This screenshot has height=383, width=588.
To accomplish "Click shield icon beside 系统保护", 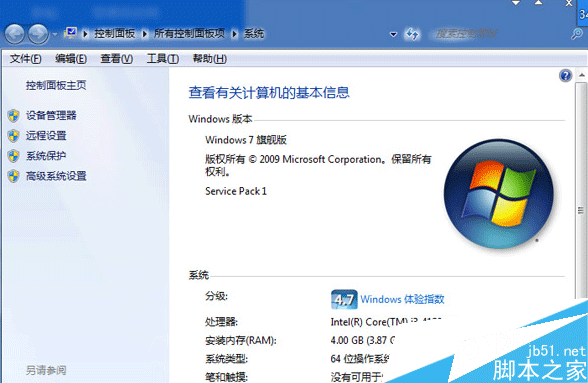I will pyautogui.click(x=14, y=156).
